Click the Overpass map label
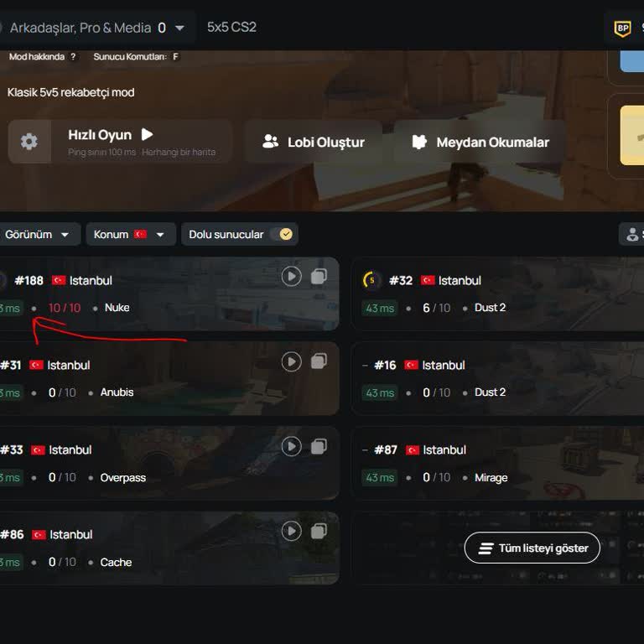 (x=122, y=477)
